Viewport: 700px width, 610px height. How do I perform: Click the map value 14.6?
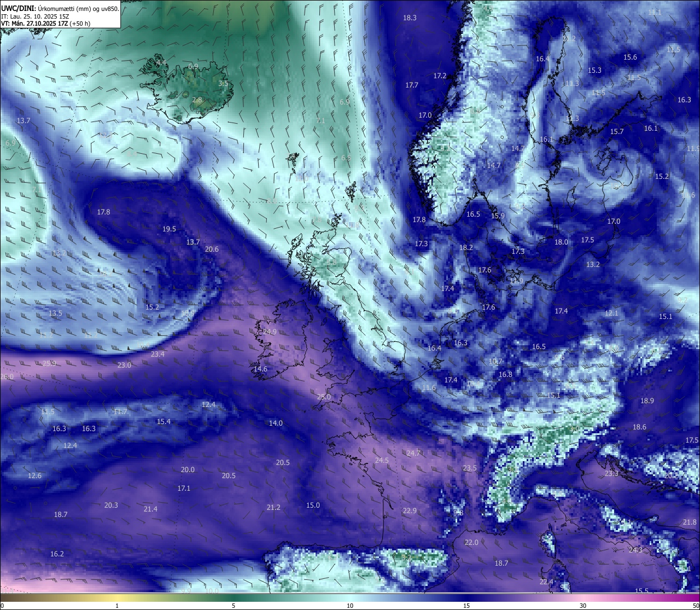(x=260, y=369)
